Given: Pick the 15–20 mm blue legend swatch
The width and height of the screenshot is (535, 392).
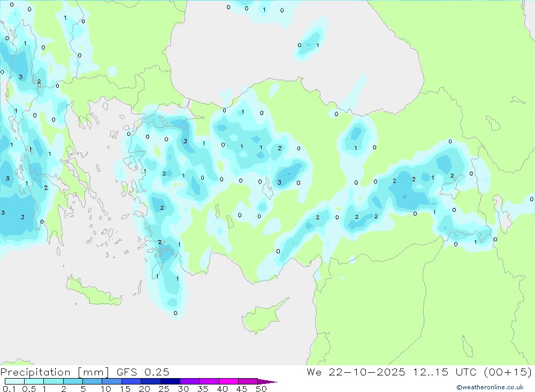Looking at the screenshot, I should tap(132, 381).
